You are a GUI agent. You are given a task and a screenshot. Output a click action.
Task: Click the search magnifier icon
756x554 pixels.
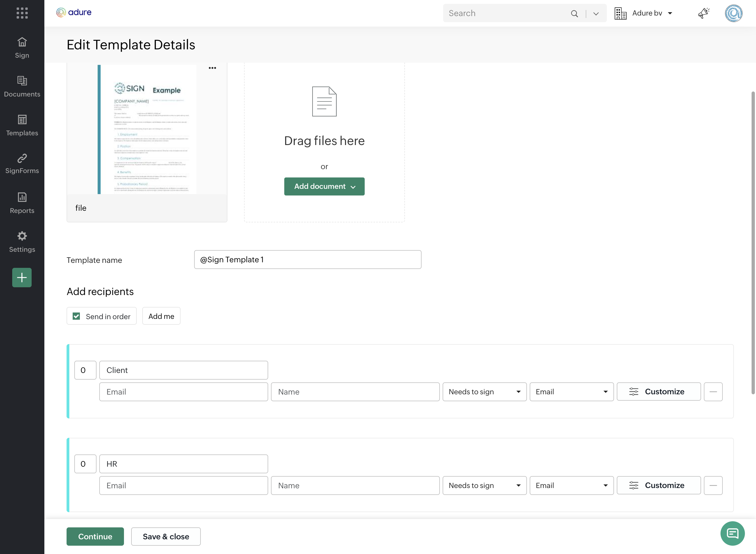pos(574,13)
